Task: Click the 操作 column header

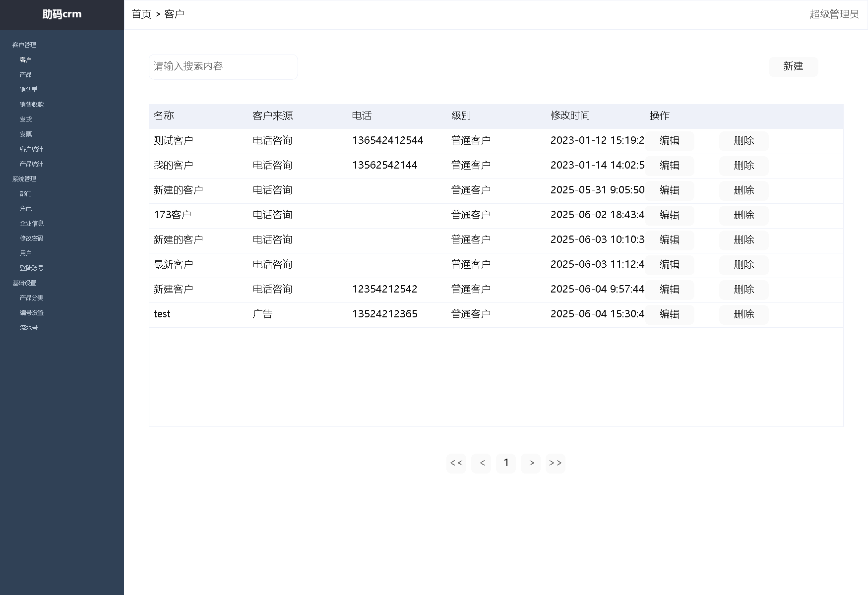Action: coord(660,116)
